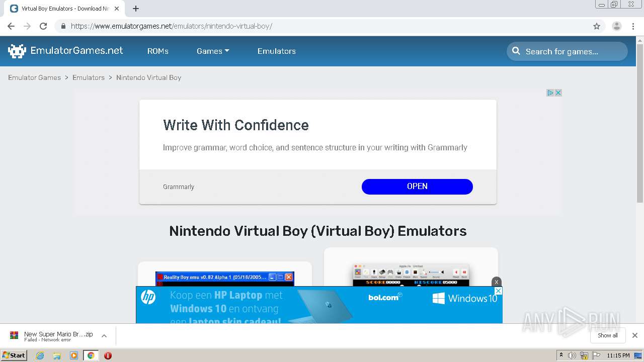644x362 pixels.
Task: Open the Reality Boy emulator thumbnail
Action: (x=225, y=279)
